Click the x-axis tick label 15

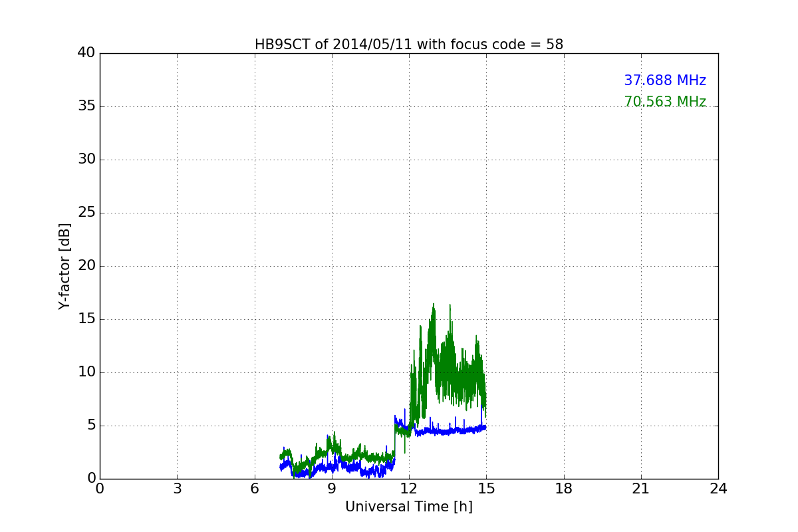486,489
